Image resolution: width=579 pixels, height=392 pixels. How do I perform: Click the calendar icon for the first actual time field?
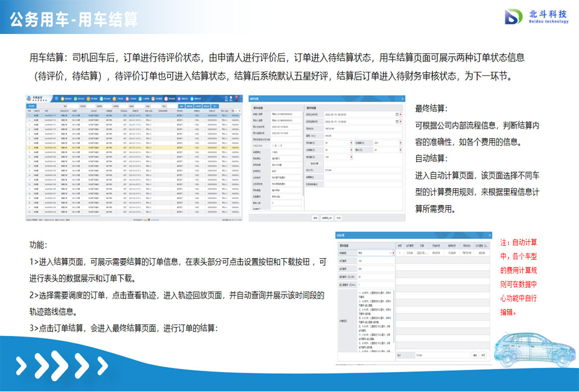[396, 113]
